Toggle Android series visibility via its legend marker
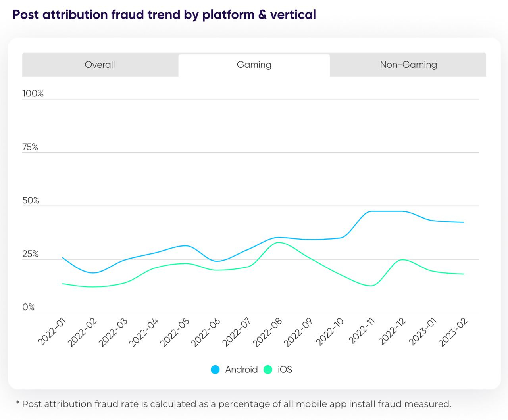 point(216,369)
